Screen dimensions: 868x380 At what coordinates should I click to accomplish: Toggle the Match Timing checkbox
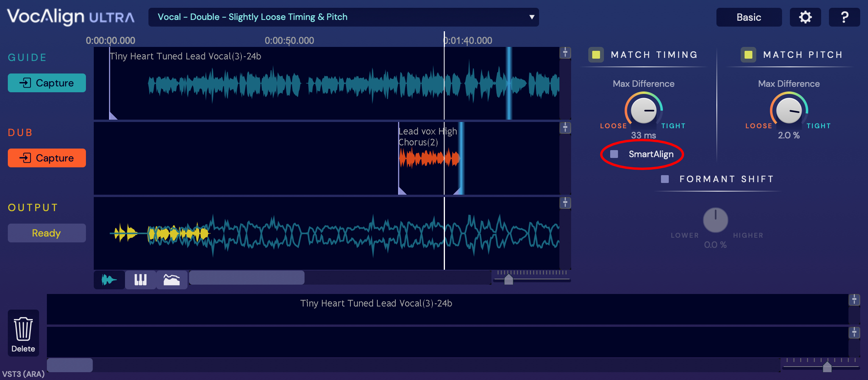596,55
